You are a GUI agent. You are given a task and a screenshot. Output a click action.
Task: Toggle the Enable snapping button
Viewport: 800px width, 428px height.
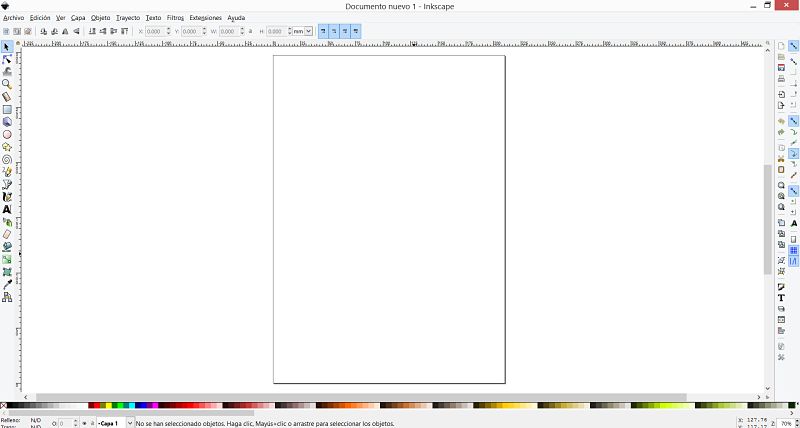click(x=793, y=46)
